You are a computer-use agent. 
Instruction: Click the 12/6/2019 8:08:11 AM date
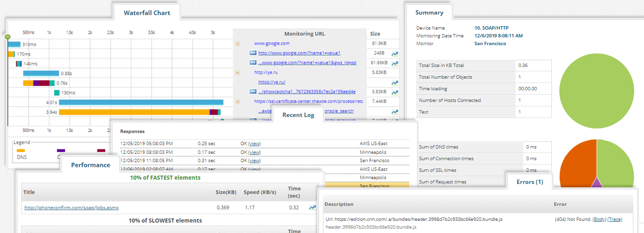click(x=499, y=36)
